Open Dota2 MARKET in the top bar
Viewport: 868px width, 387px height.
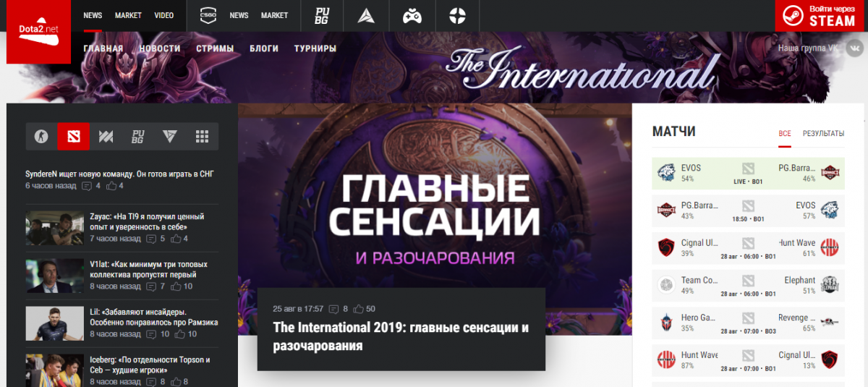tap(128, 15)
